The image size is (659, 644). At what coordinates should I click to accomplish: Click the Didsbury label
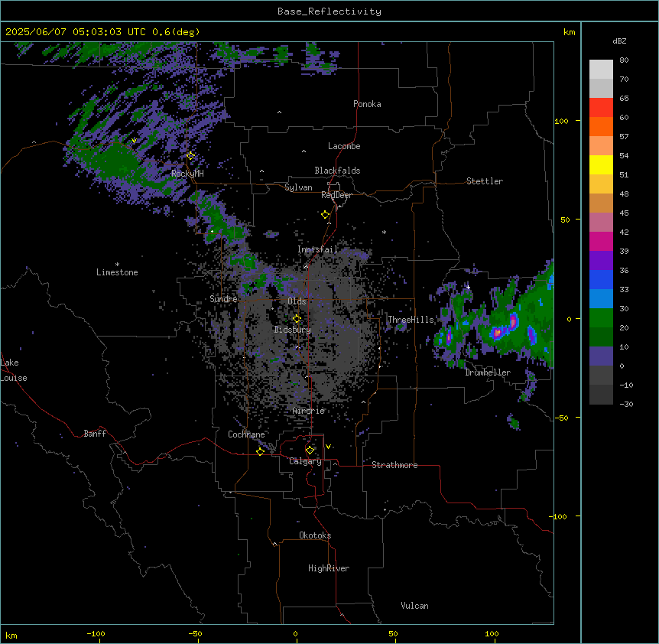pyautogui.click(x=293, y=330)
